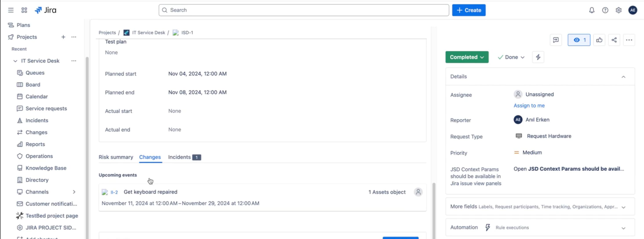Screen dimensions: 644x239
Task: Switch to the Risk summary tab
Action: [116, 157]
